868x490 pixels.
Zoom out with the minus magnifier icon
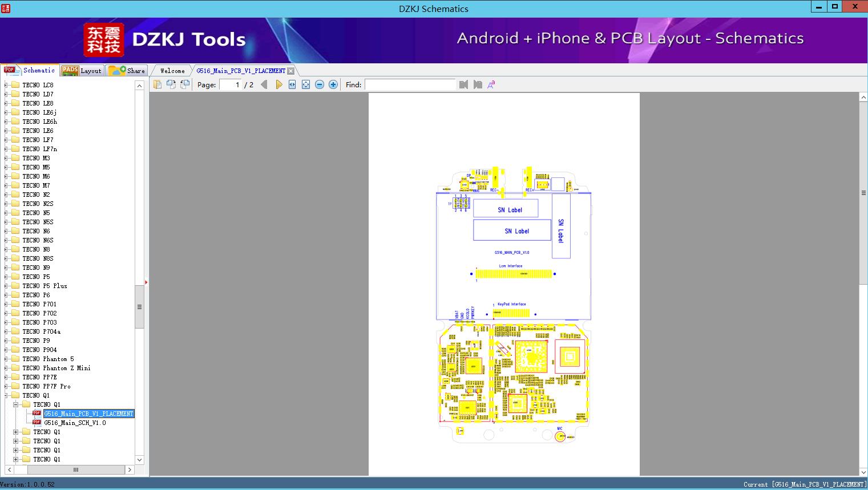click(320, 84)
